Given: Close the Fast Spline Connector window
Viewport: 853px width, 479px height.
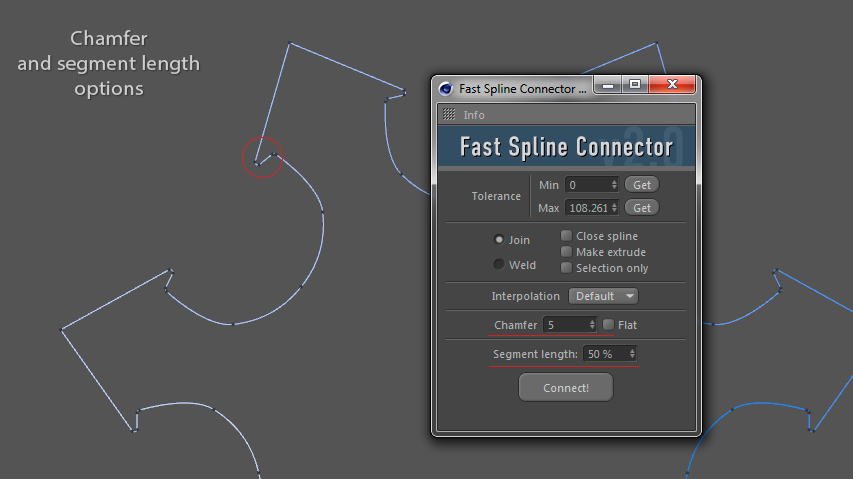Looking at the screenshot, I should 672,85.
